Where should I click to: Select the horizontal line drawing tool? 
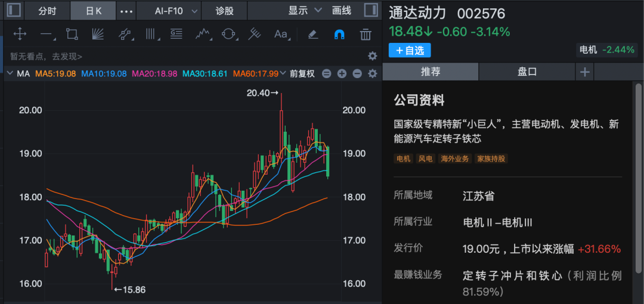click(x=47, y=34)
